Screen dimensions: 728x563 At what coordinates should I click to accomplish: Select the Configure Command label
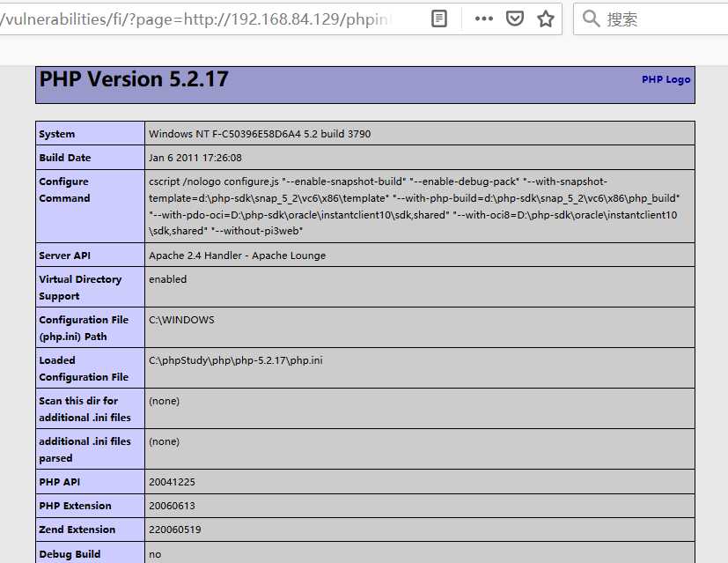tap(64, 189)
